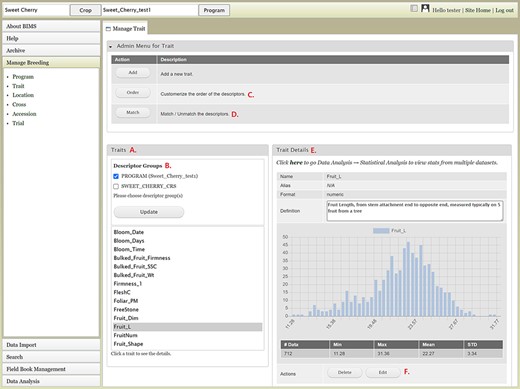This screenshot has width=520, height=389.
Task: Toggle the checkbox next to user icon
Action: (414, 9)
